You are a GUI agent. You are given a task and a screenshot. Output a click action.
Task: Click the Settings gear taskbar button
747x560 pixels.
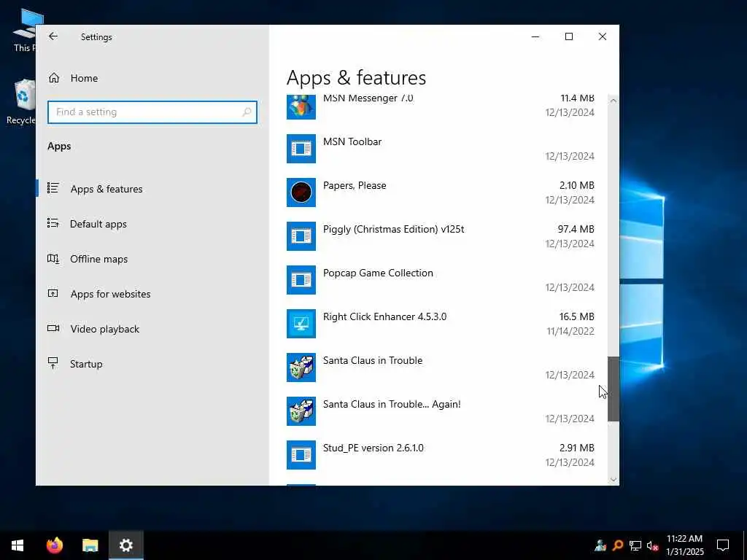point(125,545)
